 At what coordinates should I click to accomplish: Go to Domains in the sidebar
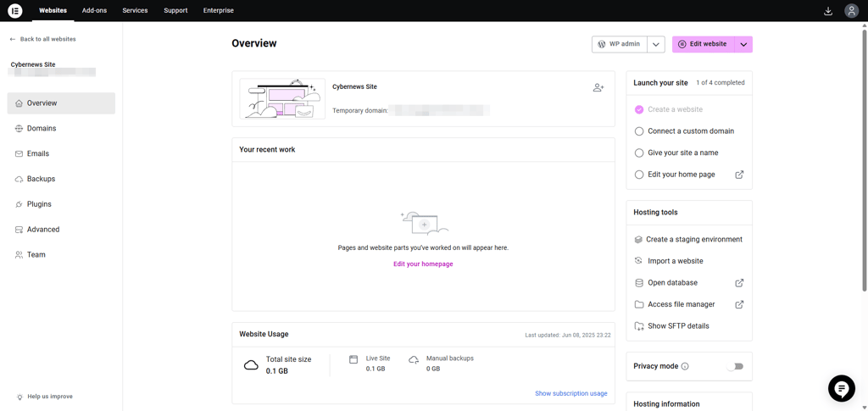pyautogui.click(x=61, y=128)
